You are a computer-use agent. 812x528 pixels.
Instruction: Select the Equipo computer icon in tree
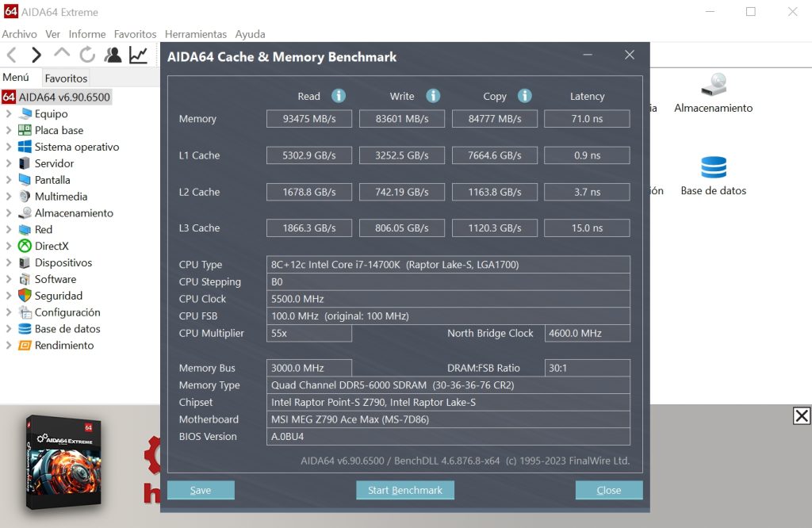tap(25, 113)
